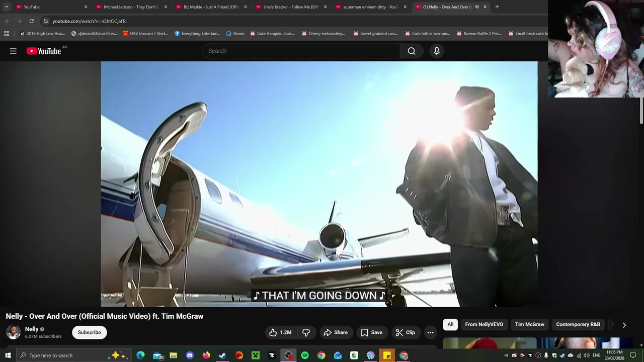The height and width of the screenshot is (362, 644).
Task: Mute the Nelly tab audio icon
Action: (476, 7)
